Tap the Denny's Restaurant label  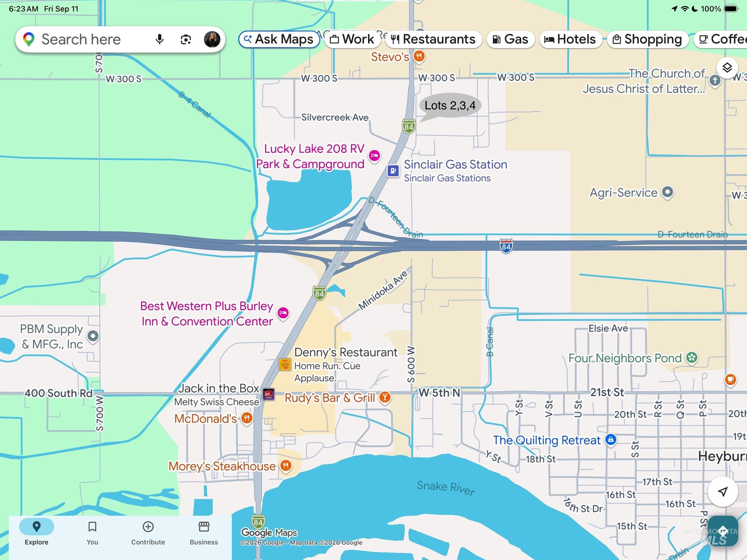point(346,352)
